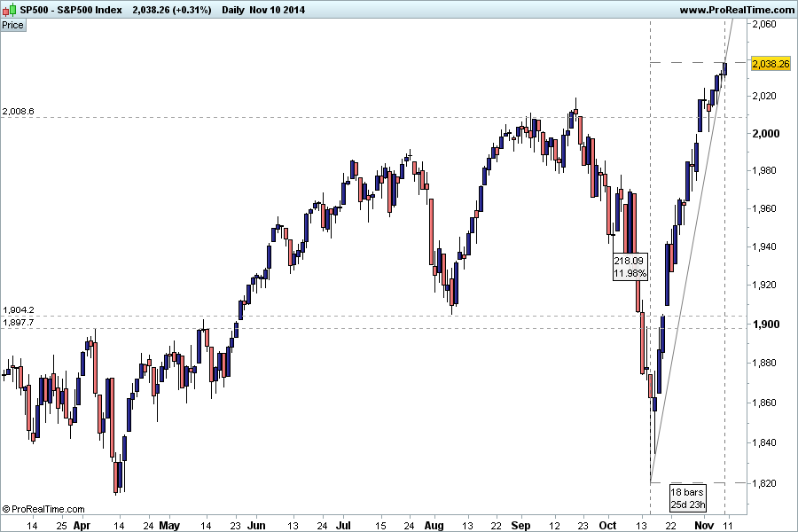
Task: Click the Nov month label on time axis
Action: tap(704, 526)
